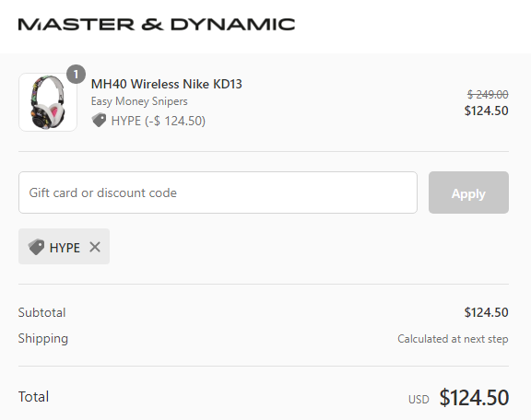The height and width of the screenshot is (420, 531).
Task: Click the Subtotal label
Action: coord(42,312)
